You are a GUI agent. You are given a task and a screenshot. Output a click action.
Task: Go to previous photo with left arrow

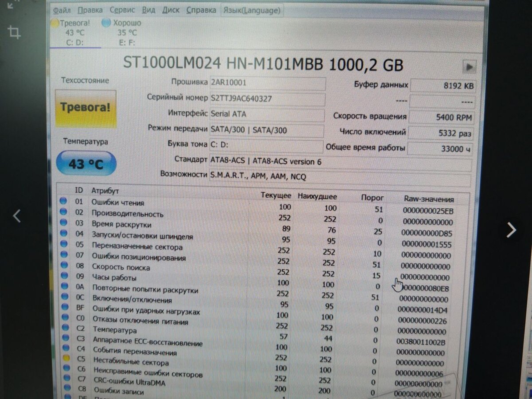[17, 216]
